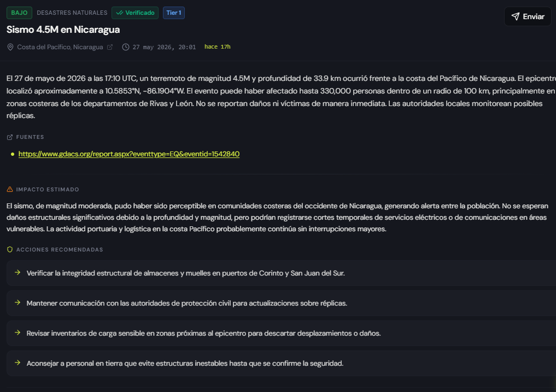
Task: Click the Enviar button
Action: 528,16
